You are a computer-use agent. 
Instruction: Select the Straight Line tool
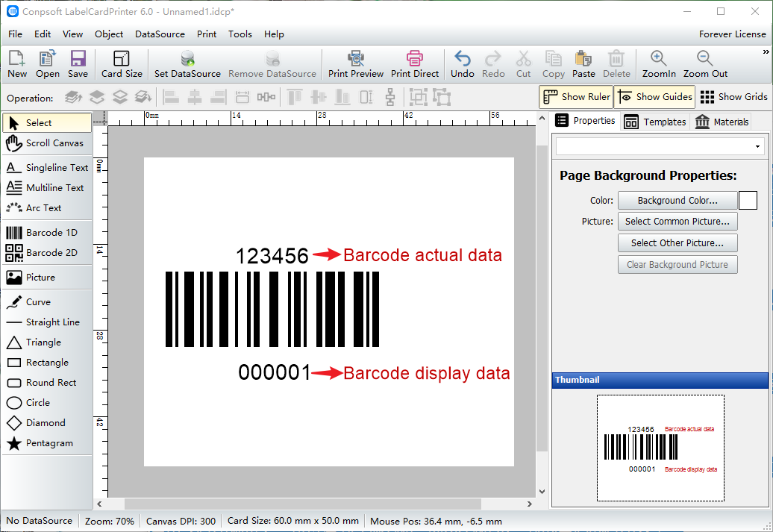click(47, 322)
